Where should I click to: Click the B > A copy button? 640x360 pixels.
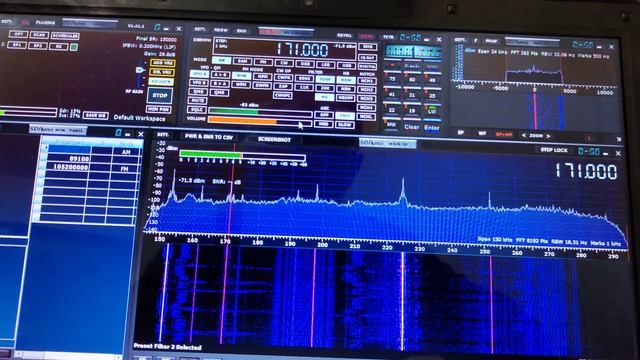pos(220,84)
